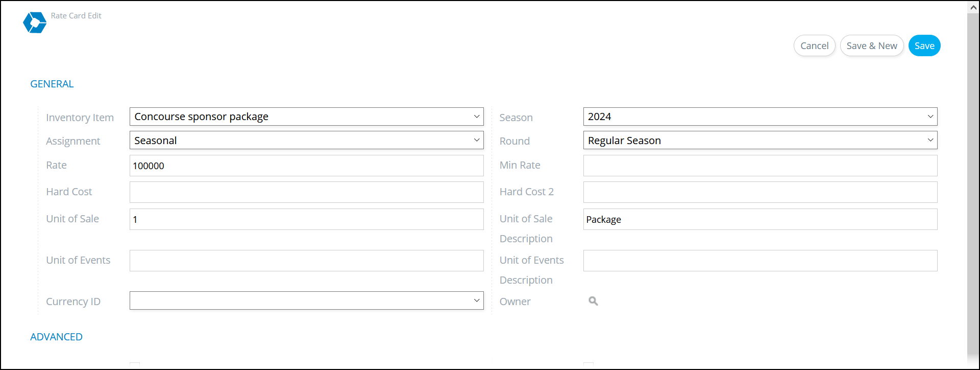Expand the Round dropdown showing Regular Season
Image resolution: width=980 pixels, height=370 pixels.
[760, 140]
